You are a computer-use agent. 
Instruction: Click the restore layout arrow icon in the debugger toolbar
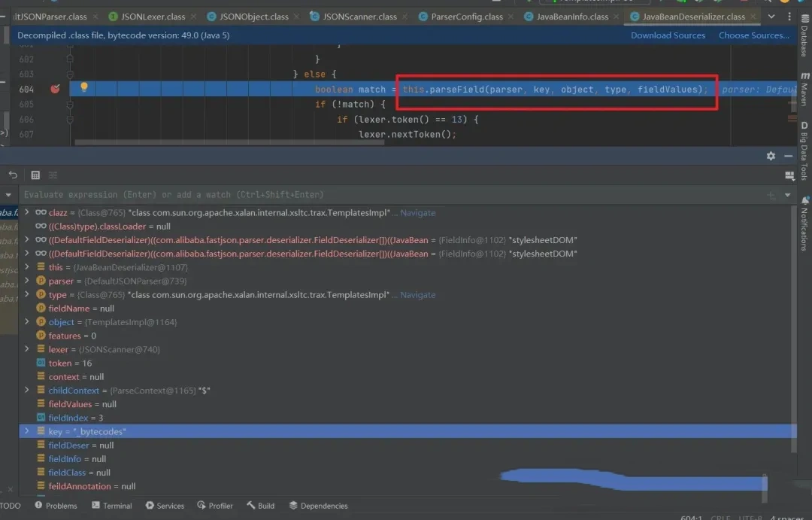click(13, 175)
